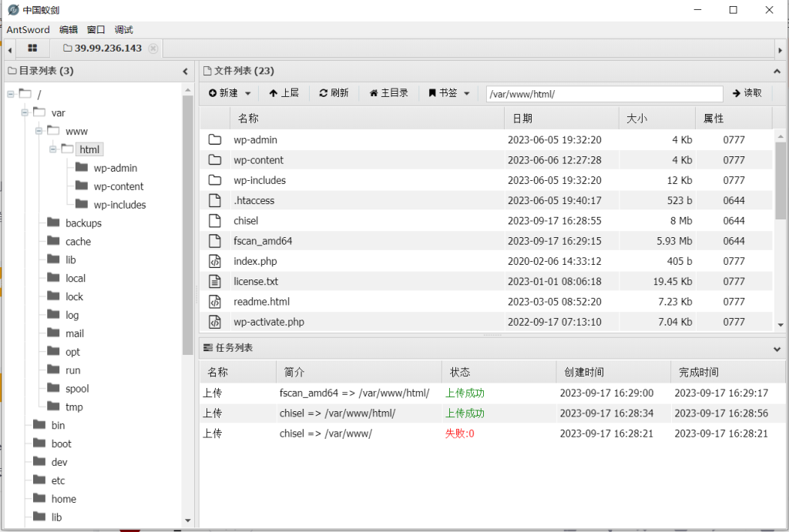The image size is (789, 532).
Task: Open the 新建 create-new dropdown
Action: [x=230, y=93]
